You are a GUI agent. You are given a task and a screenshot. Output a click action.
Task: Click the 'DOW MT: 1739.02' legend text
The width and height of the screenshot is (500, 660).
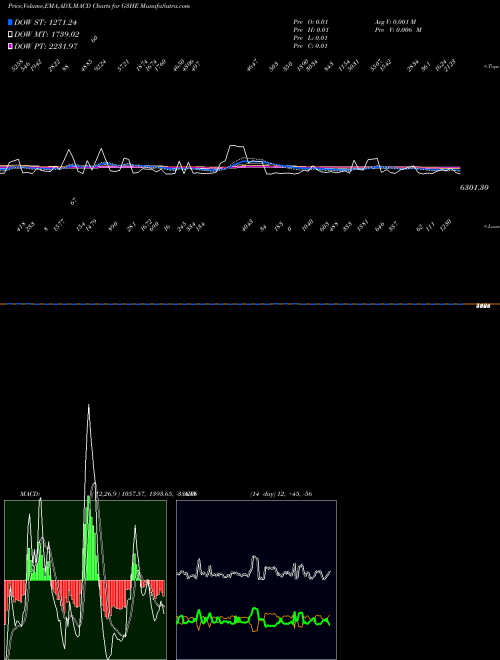[47, 35]
